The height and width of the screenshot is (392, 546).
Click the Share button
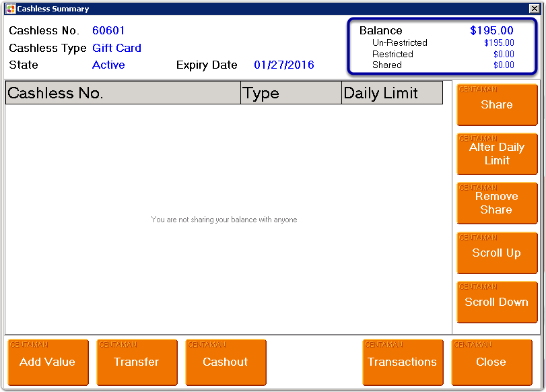coord(497,105)
